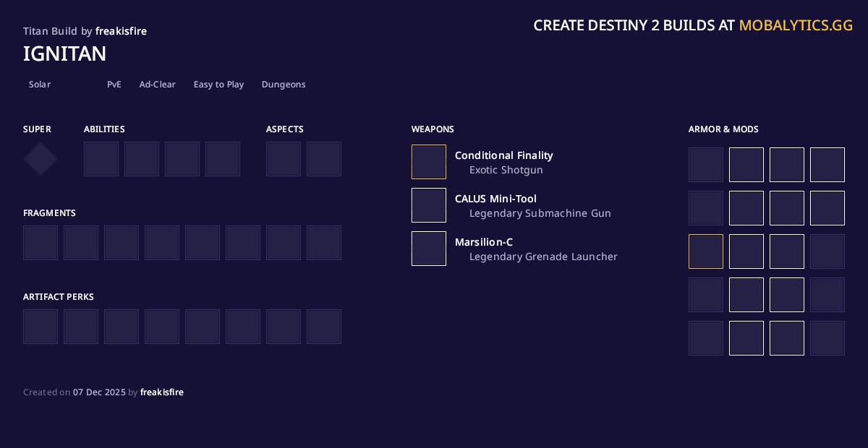
Task: Select the Easy to Play tag
Action: point(218,85)
